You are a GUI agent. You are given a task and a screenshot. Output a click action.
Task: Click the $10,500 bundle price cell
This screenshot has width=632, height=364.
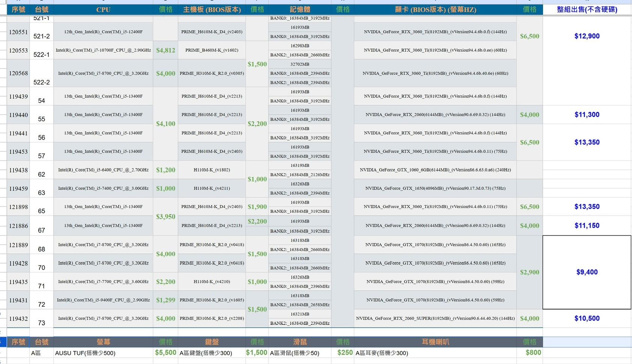click(587, 319)
